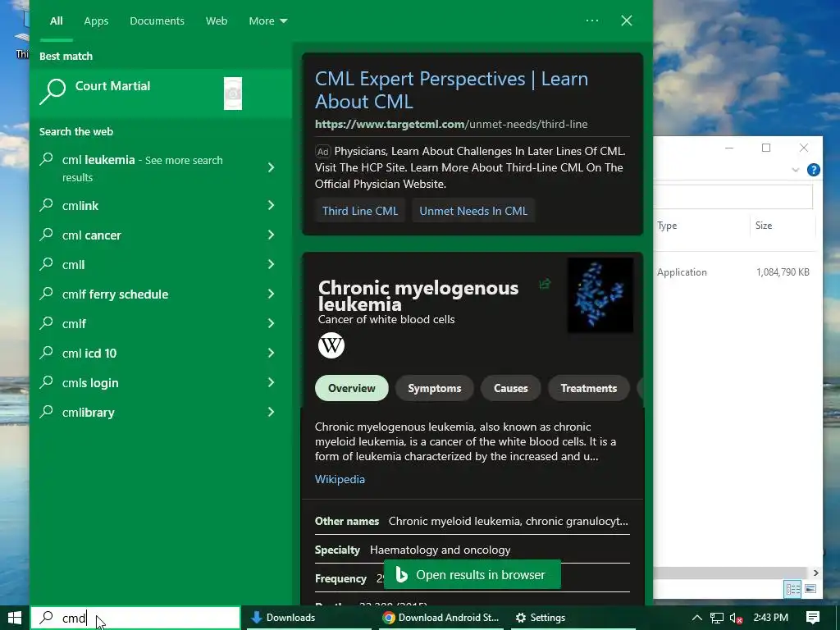Switch to the Web search tab
This screenshot has height=630, width=840.
[217, 21]
